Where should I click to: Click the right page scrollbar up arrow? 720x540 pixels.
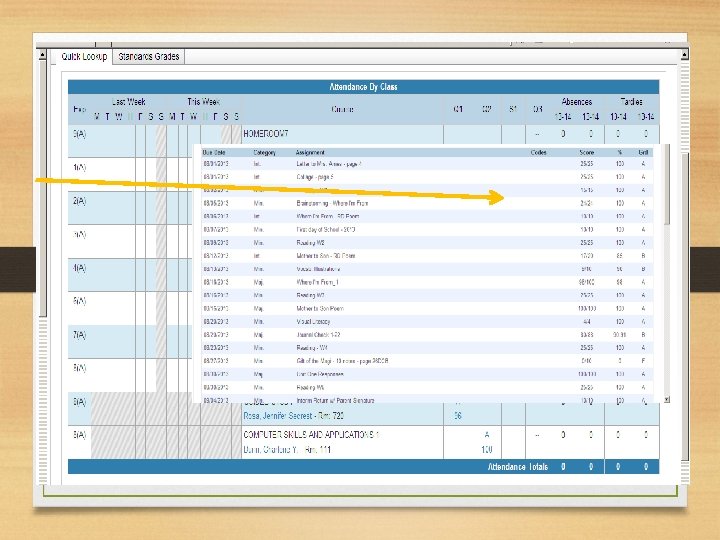[x=684, y=55]
